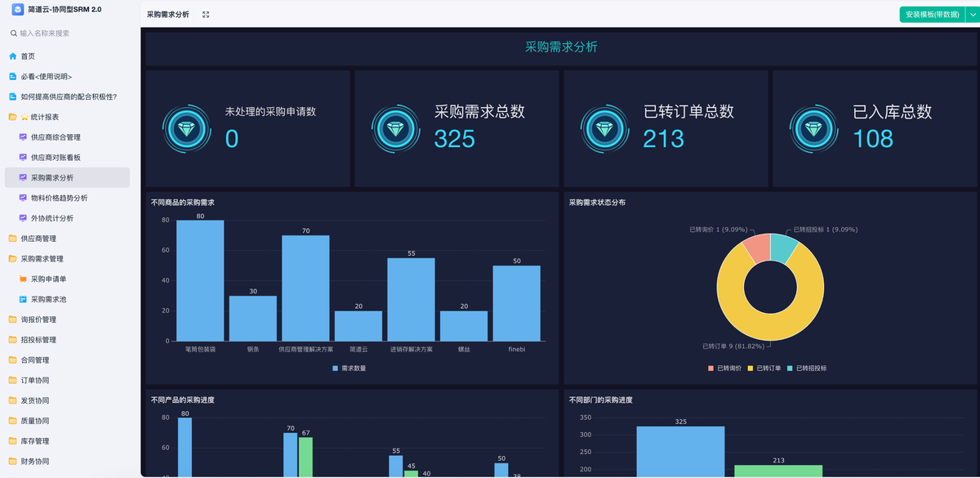
Task: Click the folder icon beside 合同管理
Action: tap(12, 360)
